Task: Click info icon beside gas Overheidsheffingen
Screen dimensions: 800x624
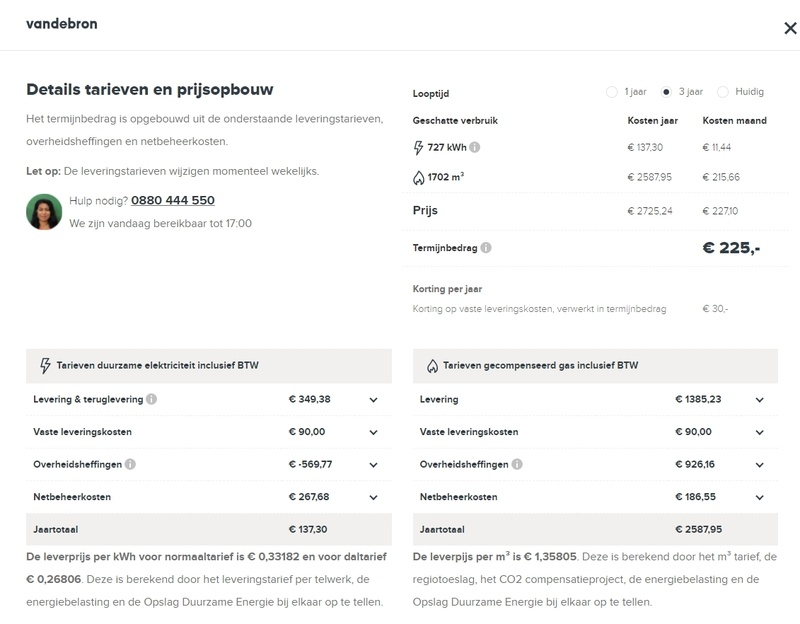Action: coord(517,464)
